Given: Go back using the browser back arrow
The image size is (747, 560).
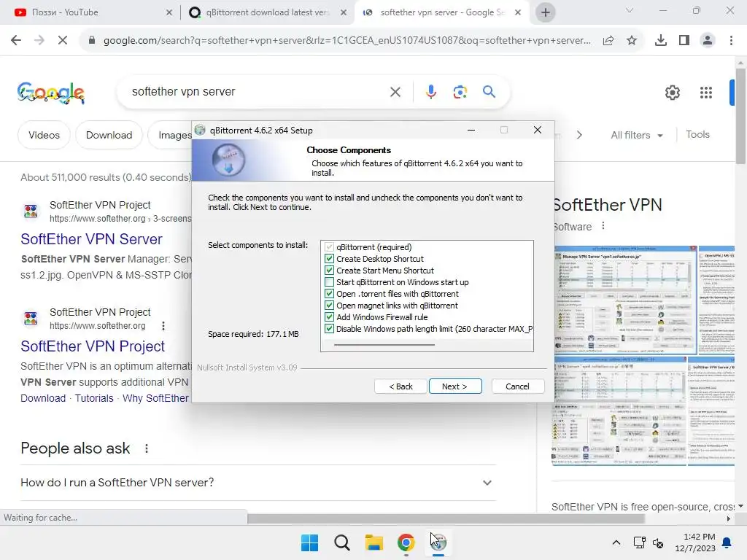Looking at the screenshot, I should [16, 41].
